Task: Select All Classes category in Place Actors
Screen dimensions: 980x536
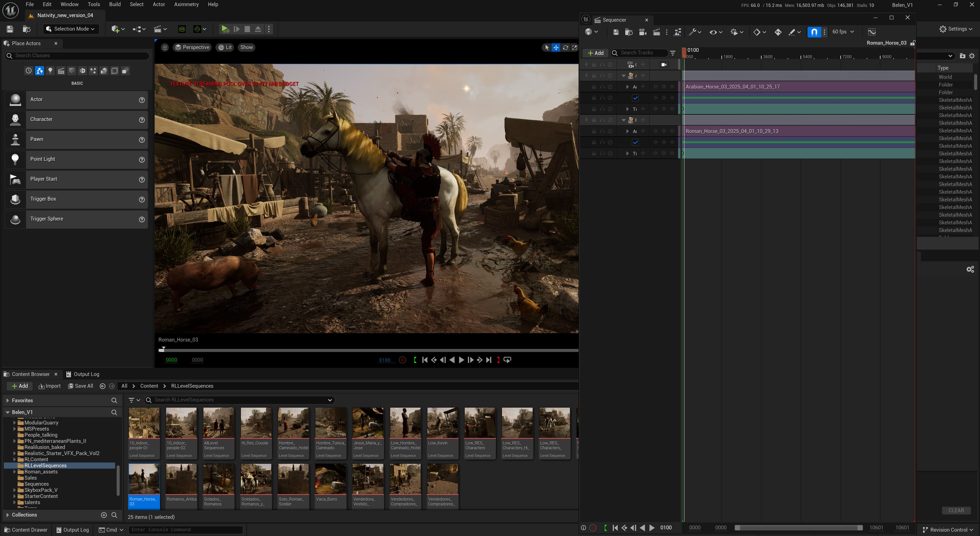Action: pyautogui.click(x=125, y=71)
